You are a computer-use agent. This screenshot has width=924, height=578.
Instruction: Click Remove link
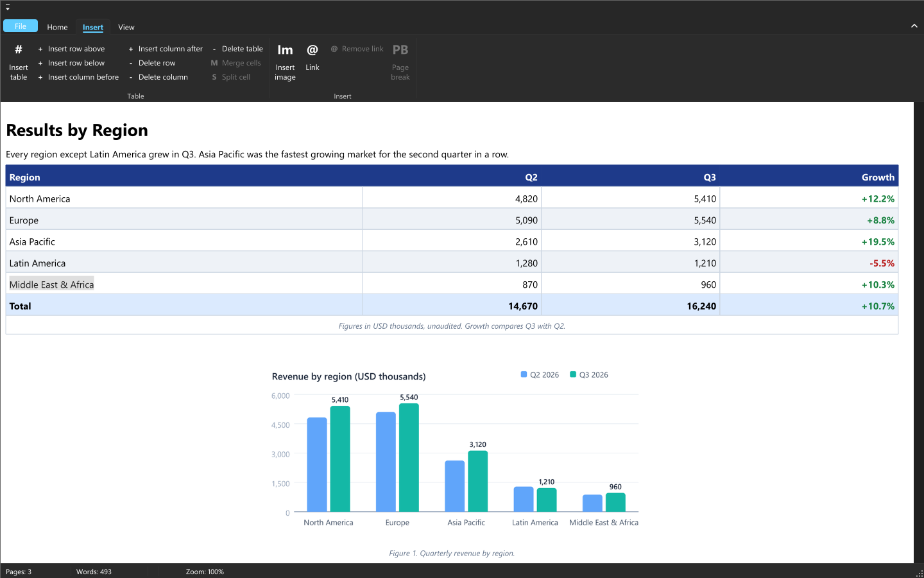pyautogui.click(x=357, y=49)
